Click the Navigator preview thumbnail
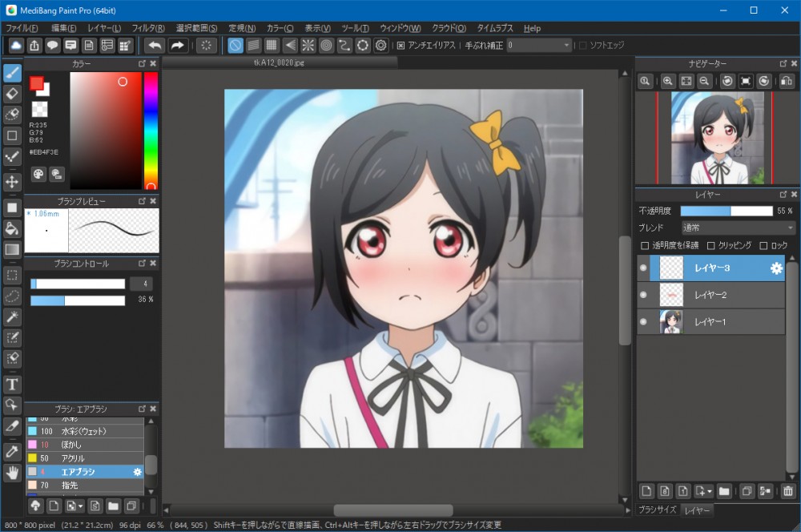The height and width of the screenshot is (532, 801). [717, 138]
